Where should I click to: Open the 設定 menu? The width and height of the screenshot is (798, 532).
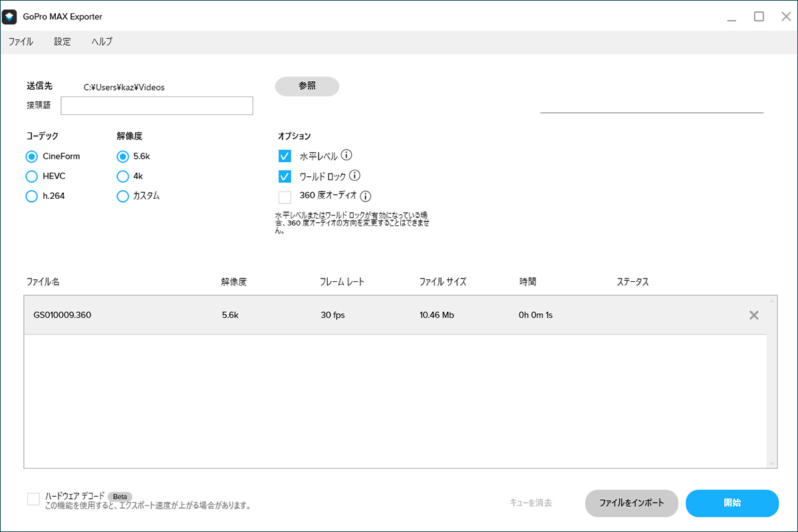tap(63, 41)
